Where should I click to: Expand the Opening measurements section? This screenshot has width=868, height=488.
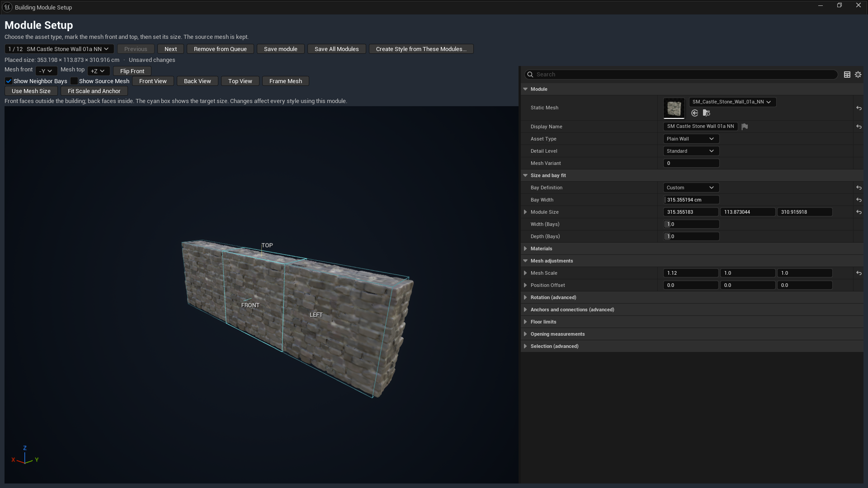[525, 334]
